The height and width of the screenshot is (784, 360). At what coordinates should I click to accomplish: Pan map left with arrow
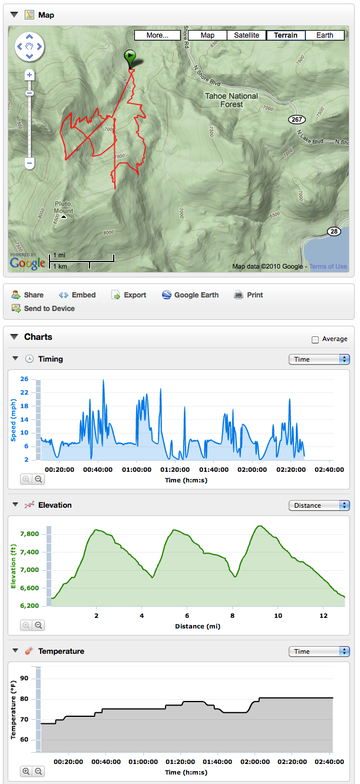20,46
